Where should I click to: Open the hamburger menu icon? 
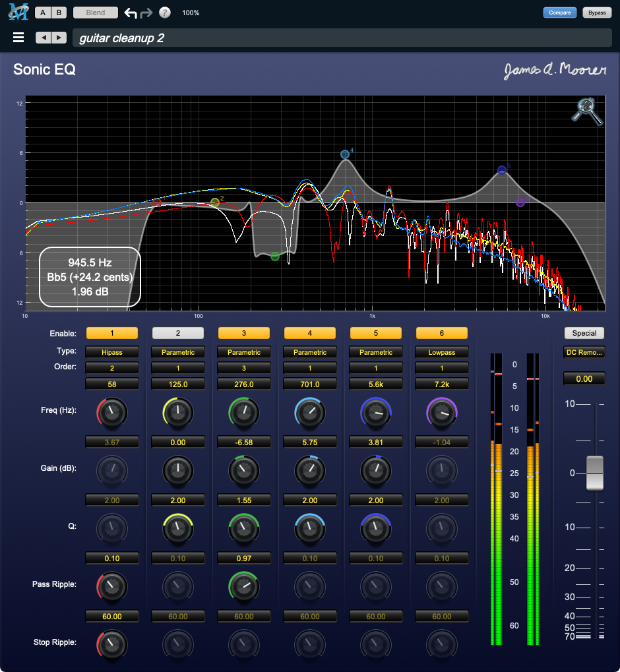pyautogui.click(x=18, y=37)
